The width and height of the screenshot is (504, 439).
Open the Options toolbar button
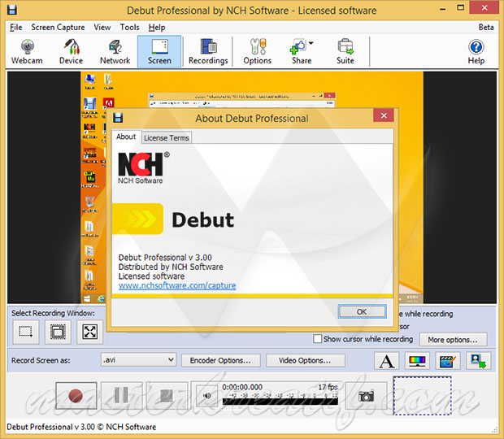point(257,51)
